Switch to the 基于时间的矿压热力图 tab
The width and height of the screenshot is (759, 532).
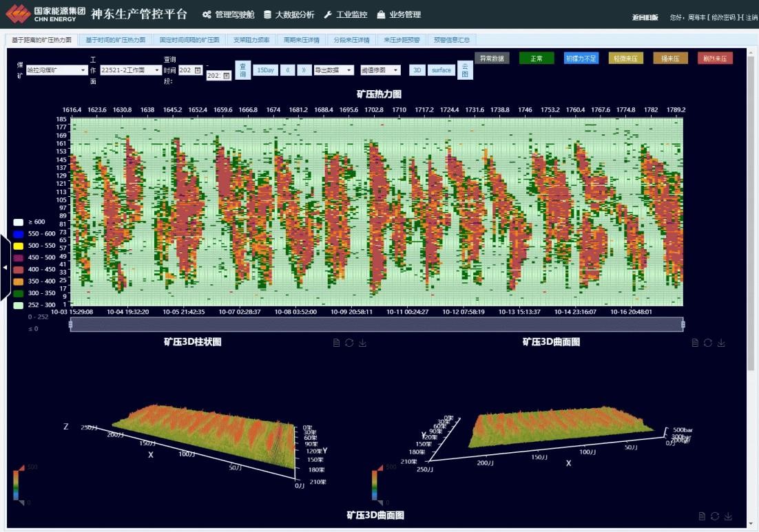(115, 40)
